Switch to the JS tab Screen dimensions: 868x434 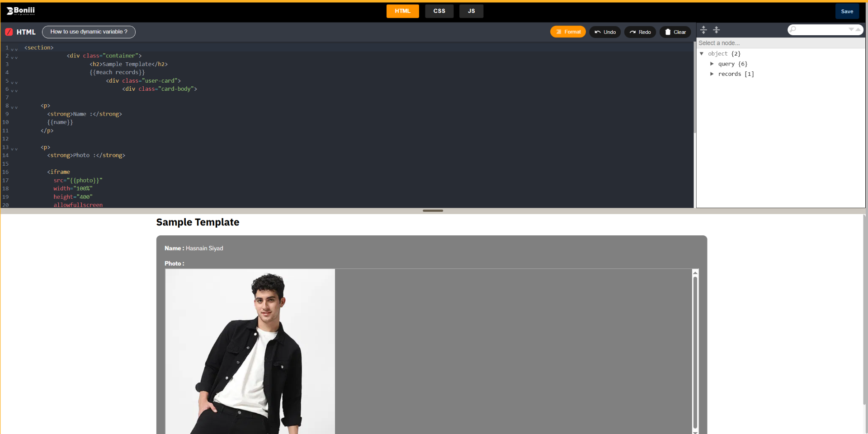(471, 11)
